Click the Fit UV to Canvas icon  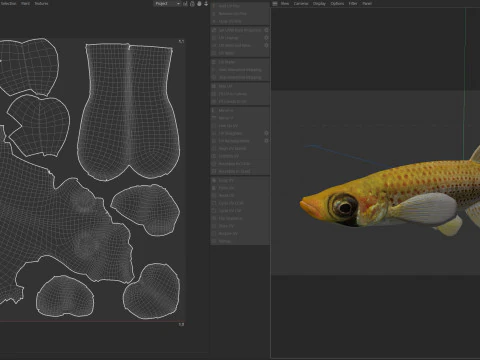(214, 94)
